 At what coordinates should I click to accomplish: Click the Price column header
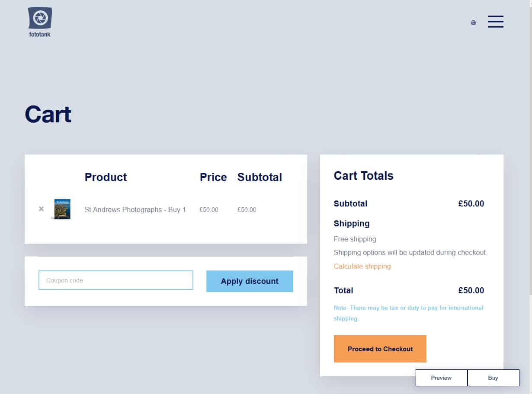click(213, 177)
